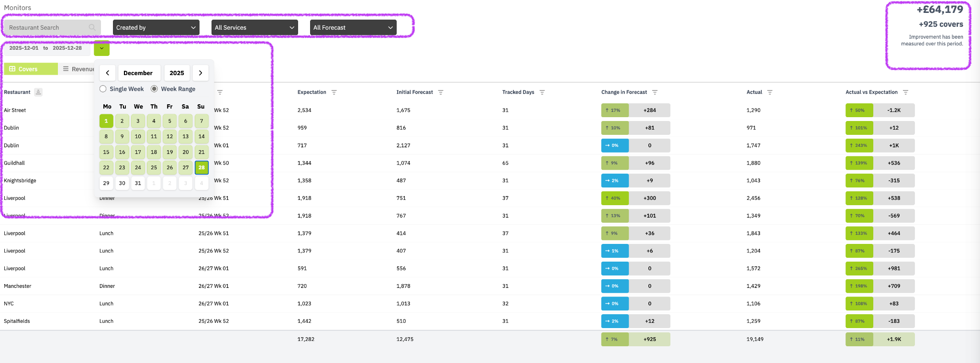This screenshot has width=980, height=363.
Task: Open the Tracked Days column filter icon
Action: 542,92
